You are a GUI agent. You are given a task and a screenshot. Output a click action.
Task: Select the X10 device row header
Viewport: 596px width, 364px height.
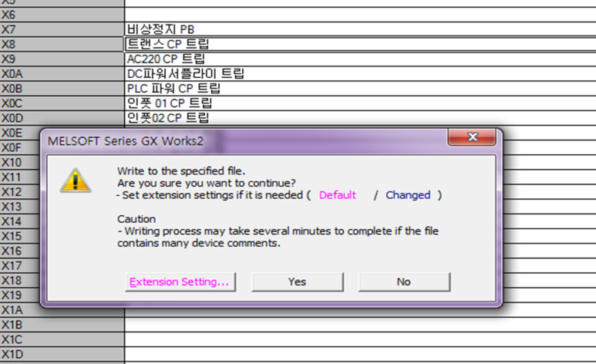click(x=20, y=163)
